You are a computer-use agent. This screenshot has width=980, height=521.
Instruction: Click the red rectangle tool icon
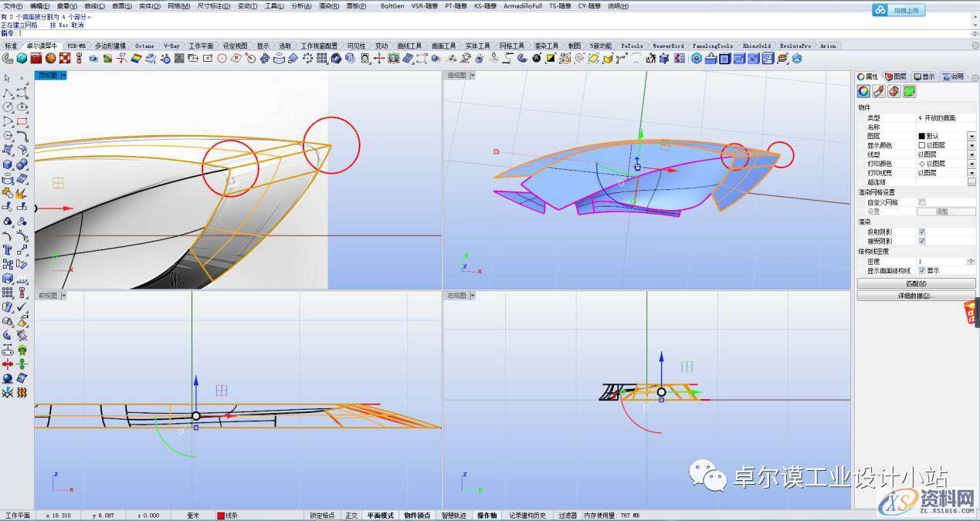[x=22, y=122]
